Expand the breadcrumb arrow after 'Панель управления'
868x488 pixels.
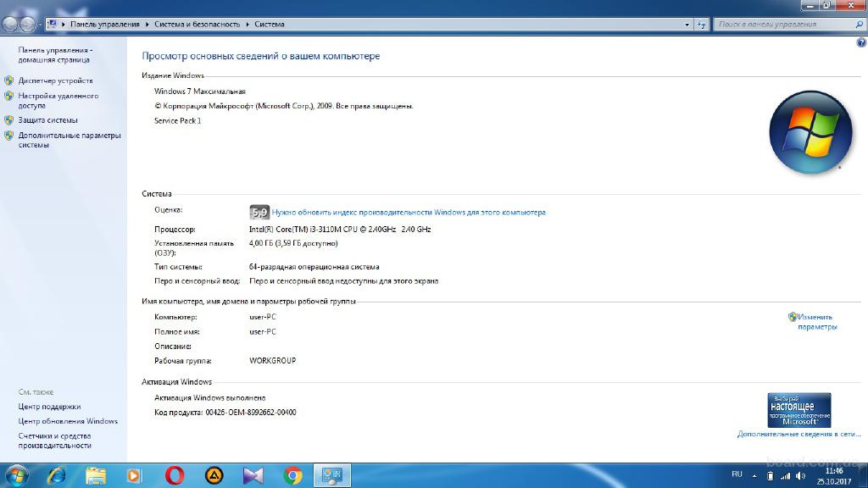147,25
